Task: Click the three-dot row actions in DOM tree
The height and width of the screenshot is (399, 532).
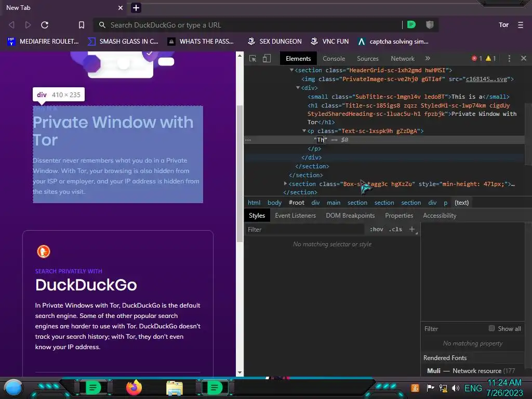Action: 248,140
